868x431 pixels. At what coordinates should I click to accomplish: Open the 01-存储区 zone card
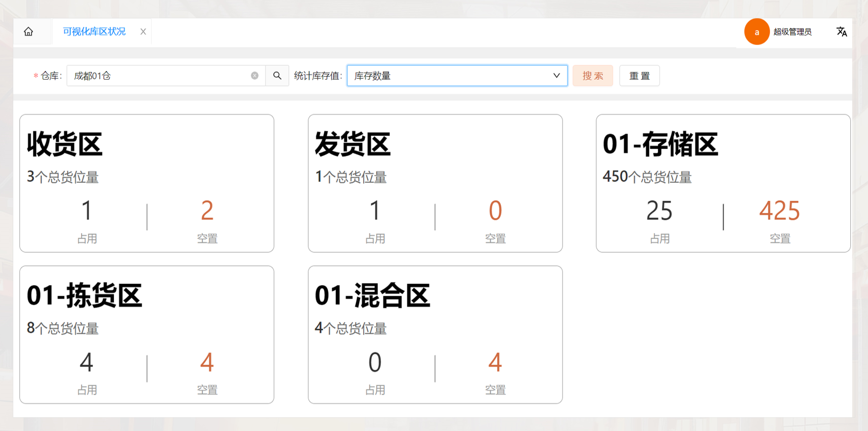pyautogui.click(x=723, y=183)
